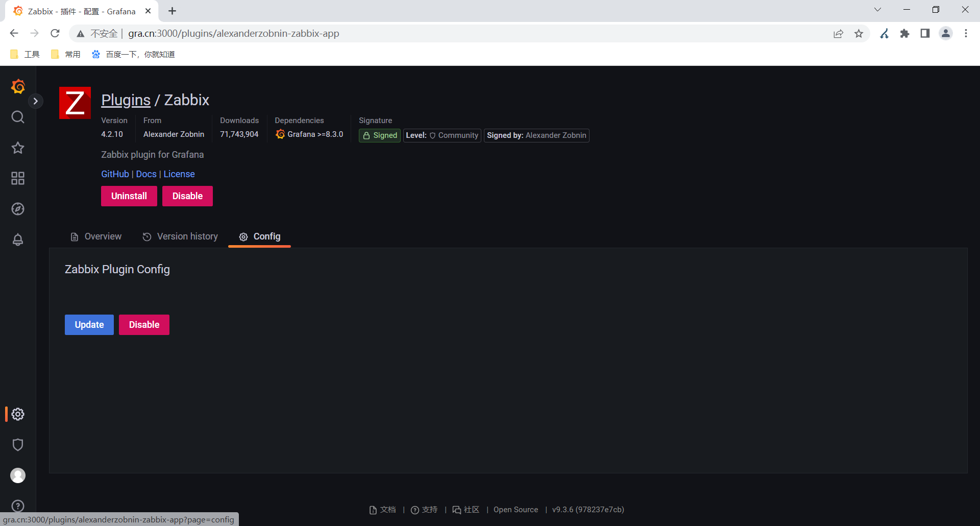
Task: Bookmark this page with the star icon
Action: (859, 34)
